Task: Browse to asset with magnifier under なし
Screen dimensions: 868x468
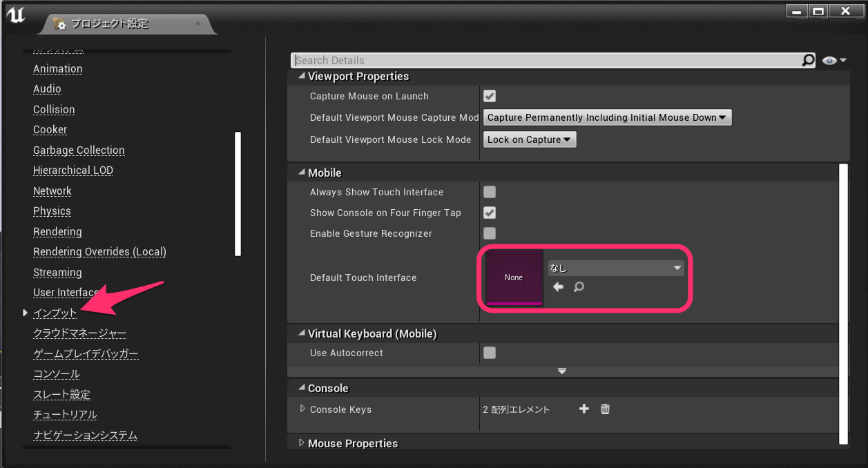Action: coord(579,286)
